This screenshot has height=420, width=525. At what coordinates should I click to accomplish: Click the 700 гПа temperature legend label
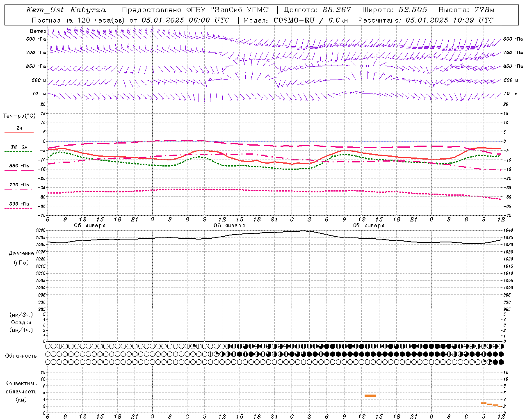[x=19, y=185]
